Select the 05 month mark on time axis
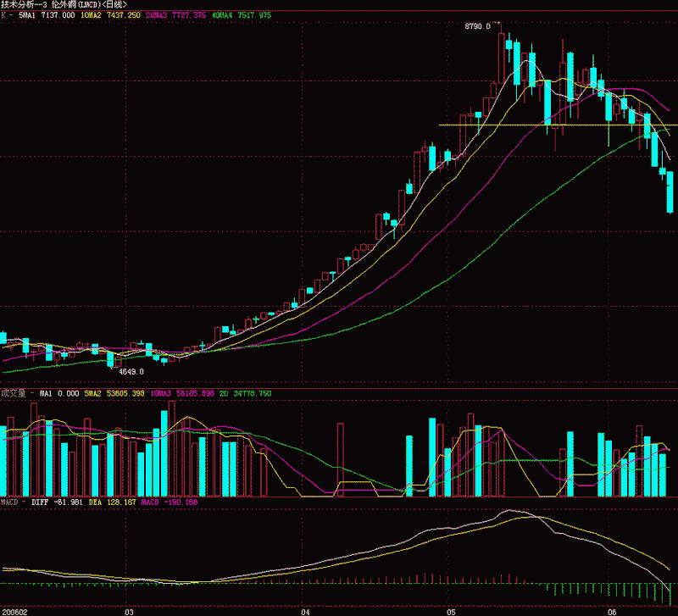Screen dimensions: 678x616 [x=452, y=610]
